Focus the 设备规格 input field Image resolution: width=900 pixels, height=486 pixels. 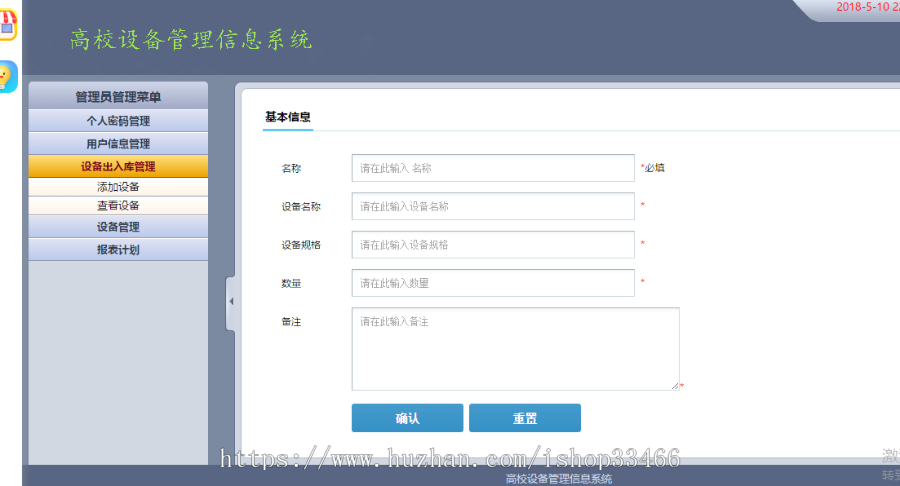tap(493, 244)
